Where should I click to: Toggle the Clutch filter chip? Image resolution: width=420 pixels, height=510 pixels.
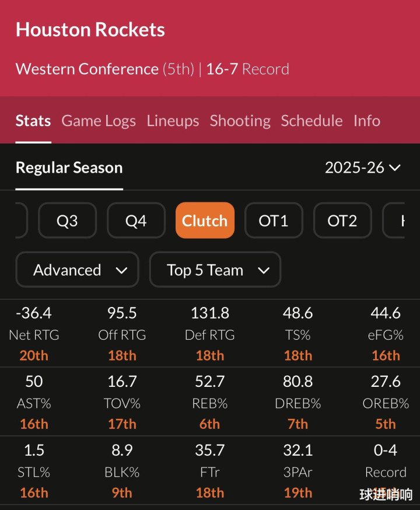[x=205, y=221]
